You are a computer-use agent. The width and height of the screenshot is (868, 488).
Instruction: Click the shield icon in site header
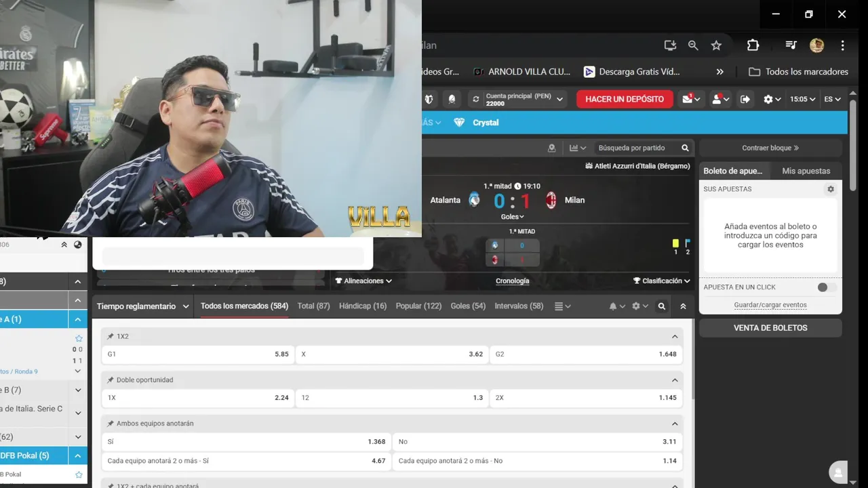point(429,99)
